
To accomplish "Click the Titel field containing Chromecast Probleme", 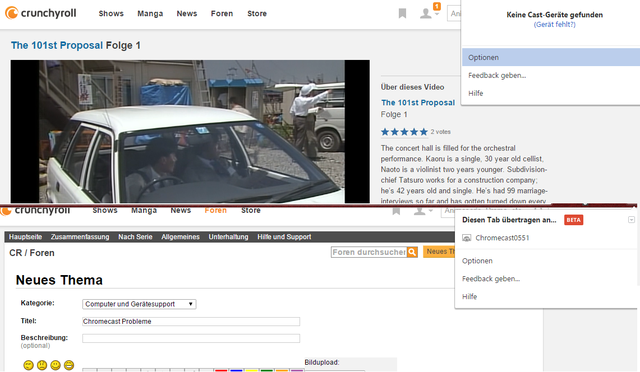I will [x=191, y=321].
